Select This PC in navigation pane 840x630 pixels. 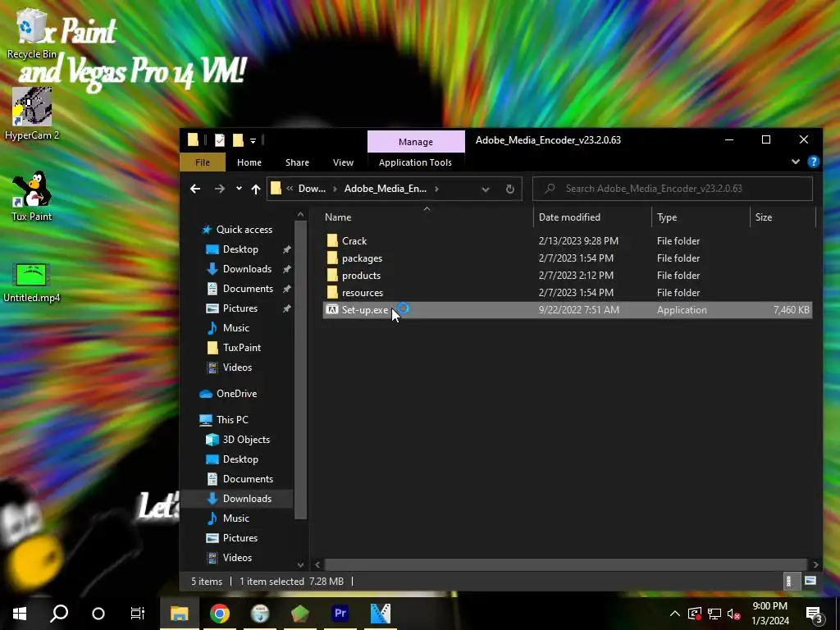point(232,420)
